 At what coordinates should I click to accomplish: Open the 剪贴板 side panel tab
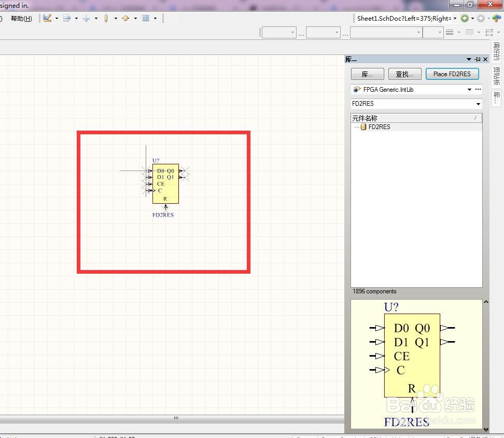(x=496, y=76)
